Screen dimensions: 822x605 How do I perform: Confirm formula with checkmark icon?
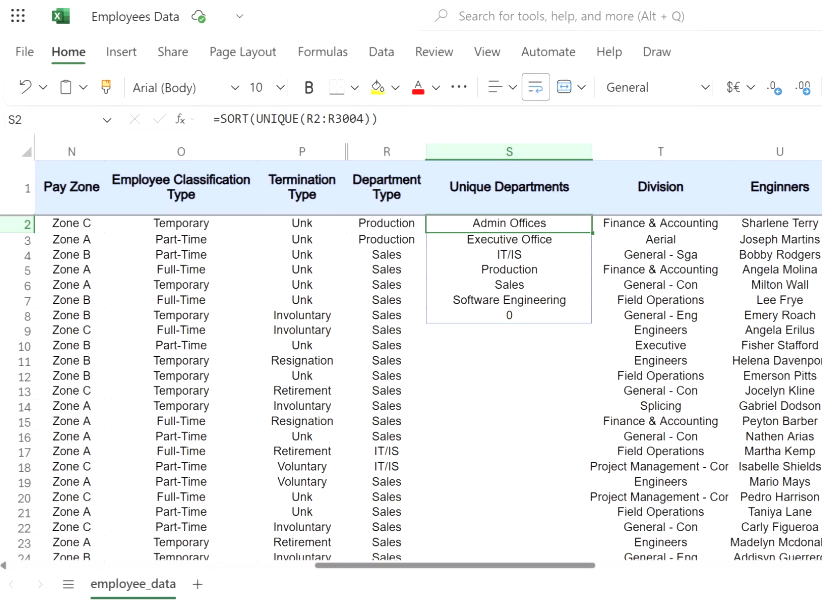coord(159,120)
